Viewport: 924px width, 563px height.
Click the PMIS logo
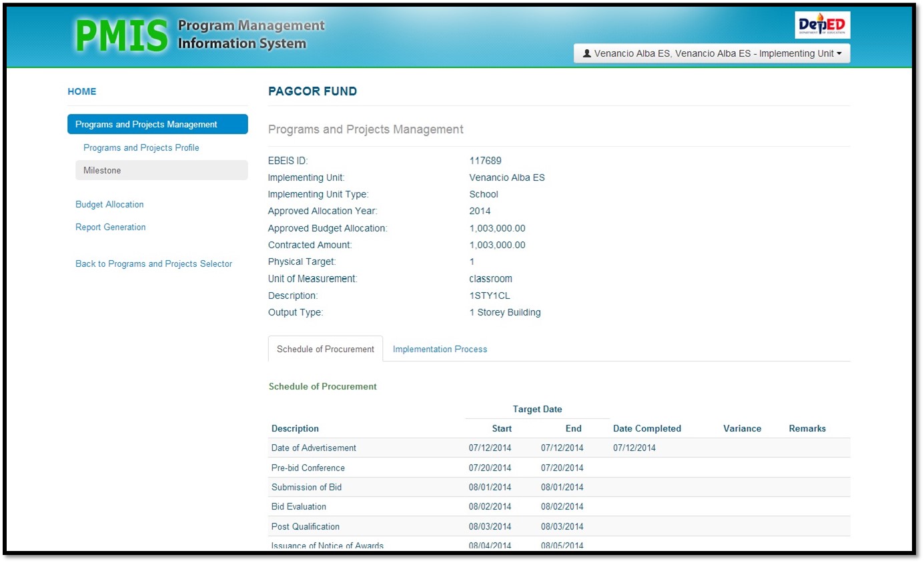click(121, 36)
